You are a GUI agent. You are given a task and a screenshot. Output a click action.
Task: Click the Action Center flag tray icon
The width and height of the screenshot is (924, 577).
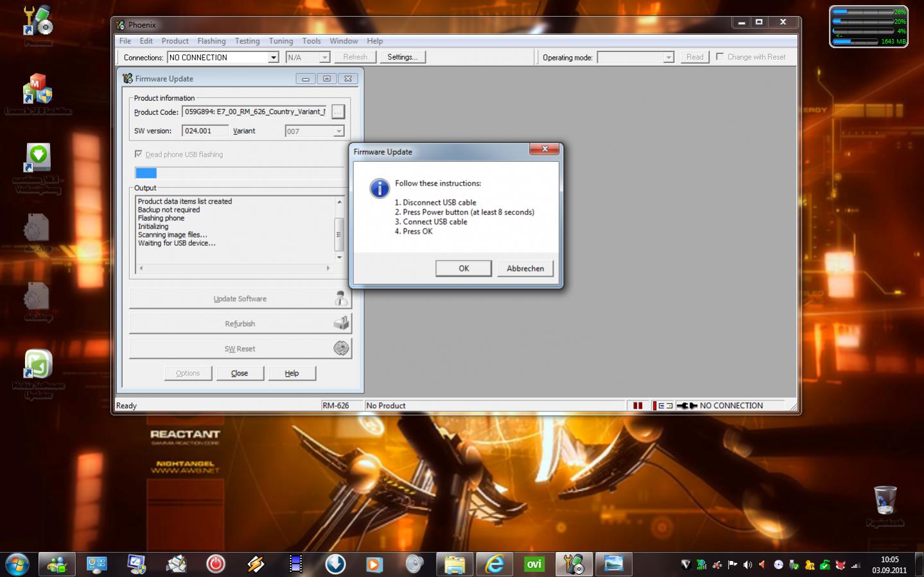pos(732,565)
